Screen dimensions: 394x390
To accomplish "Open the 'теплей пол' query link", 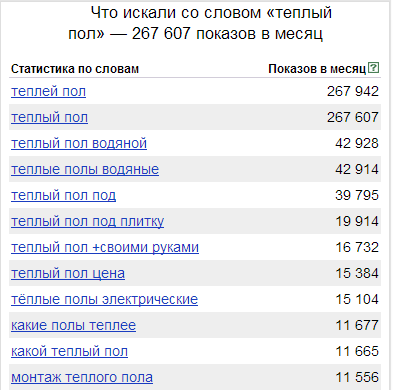I will point(48,91).
